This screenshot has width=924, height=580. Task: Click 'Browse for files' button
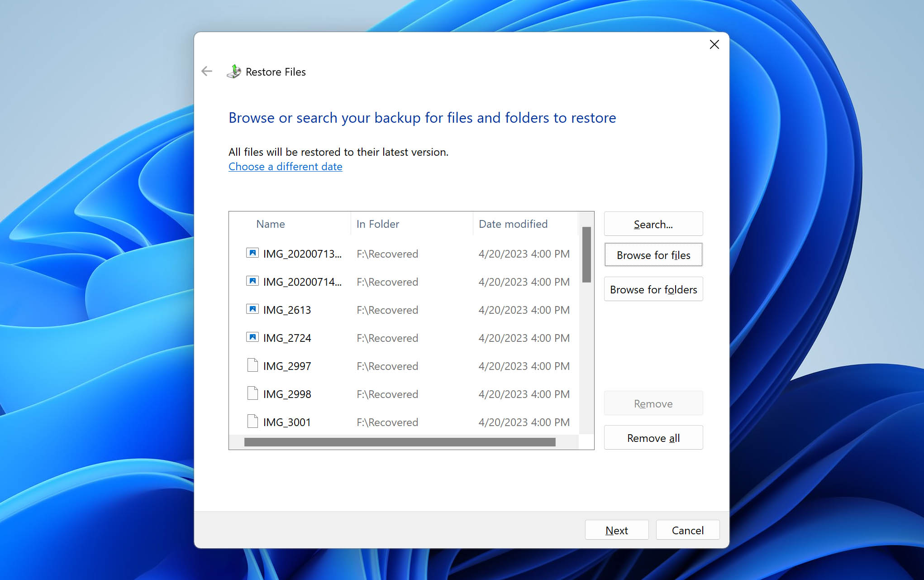tap(653, 254)
